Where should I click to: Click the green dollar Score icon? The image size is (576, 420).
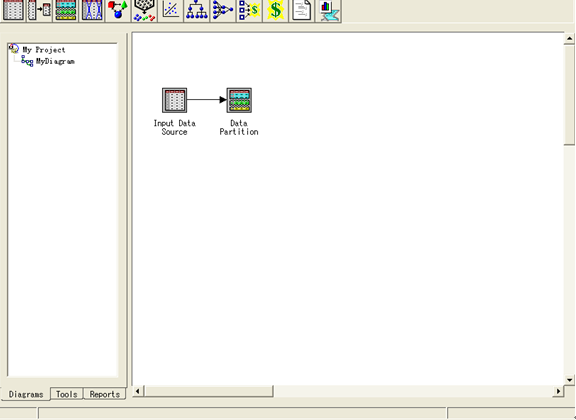(276, 10)
